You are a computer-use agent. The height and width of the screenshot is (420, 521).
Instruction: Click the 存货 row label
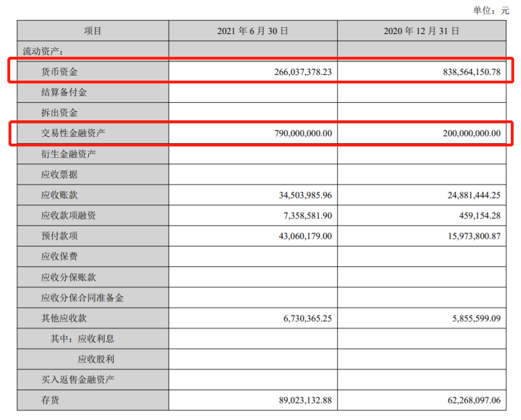coord(50,400)
